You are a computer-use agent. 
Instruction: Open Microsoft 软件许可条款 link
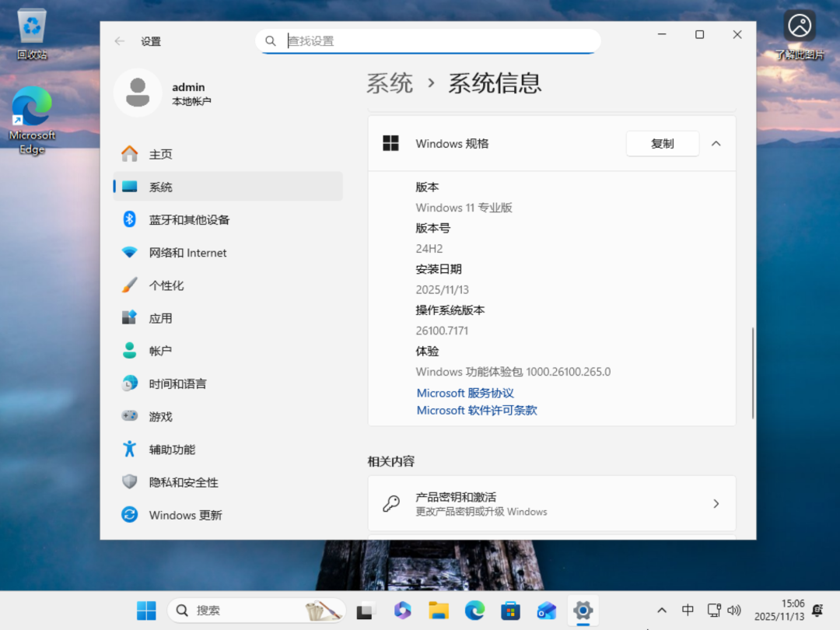pos(477,411)
